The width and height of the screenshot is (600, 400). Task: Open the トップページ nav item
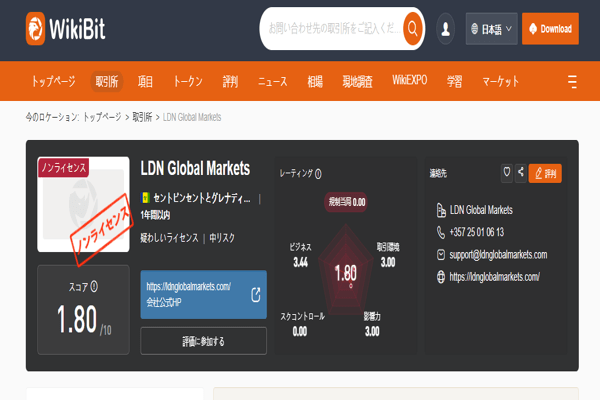pos(54,81)
